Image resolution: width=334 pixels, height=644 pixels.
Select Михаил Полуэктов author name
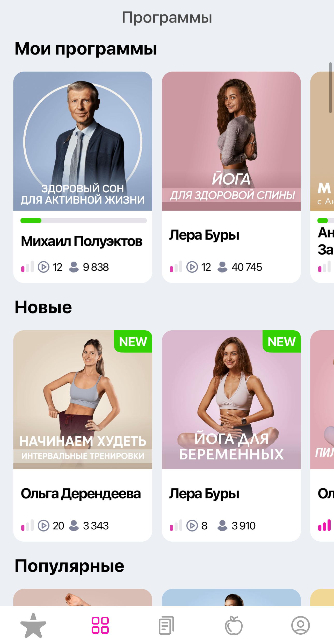click(x=82, y=241)
